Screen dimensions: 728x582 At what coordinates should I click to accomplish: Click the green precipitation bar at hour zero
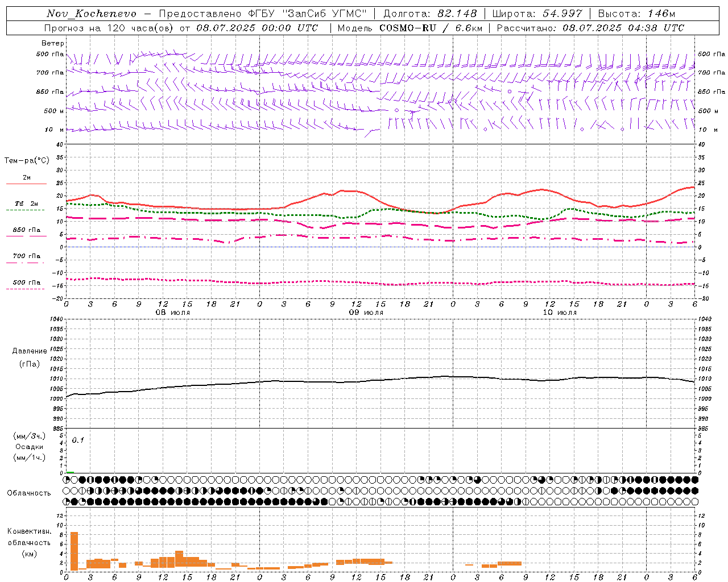(70, 472)
